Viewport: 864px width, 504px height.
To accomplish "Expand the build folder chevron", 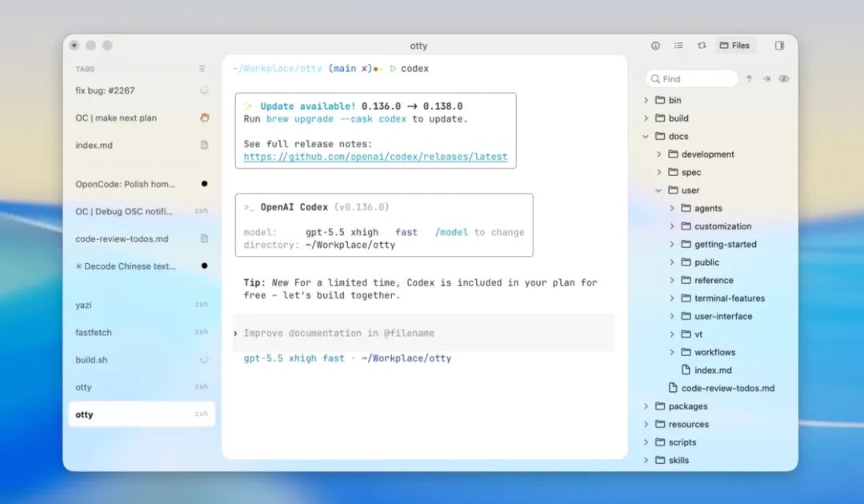I will pyautogui.click(x=646, y=118).
